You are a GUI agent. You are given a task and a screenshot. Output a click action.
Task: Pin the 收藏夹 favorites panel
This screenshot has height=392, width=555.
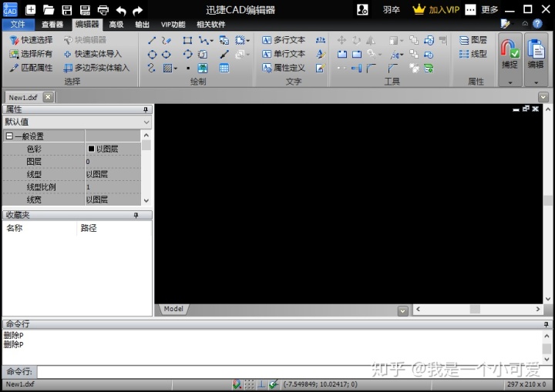tap(136, 215)
